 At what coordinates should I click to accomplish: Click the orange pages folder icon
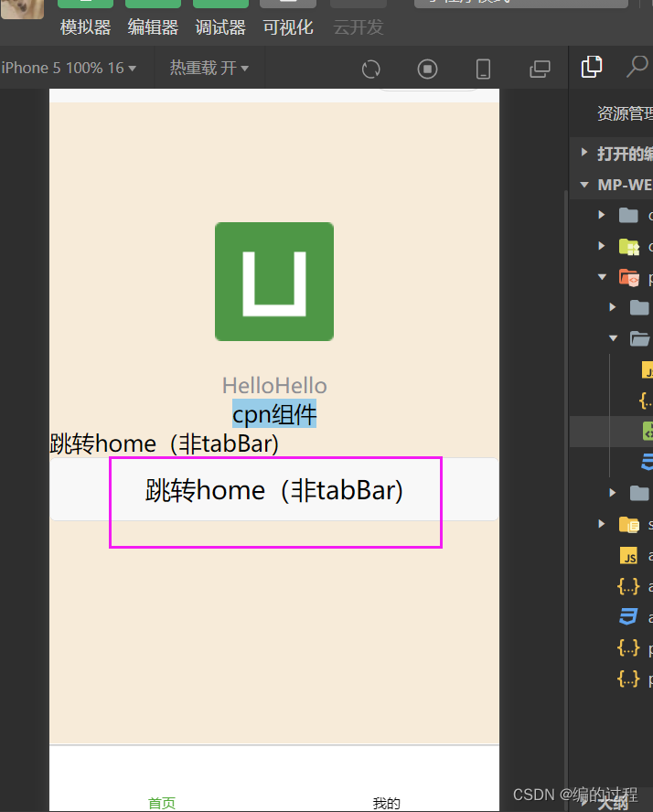click(x=629, y=278)
